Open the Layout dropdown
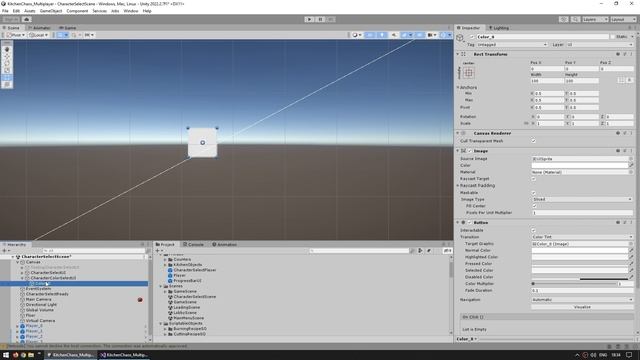The width and height of the screenshot is (640, 360). pyautogui.click(x=623, y=19)
